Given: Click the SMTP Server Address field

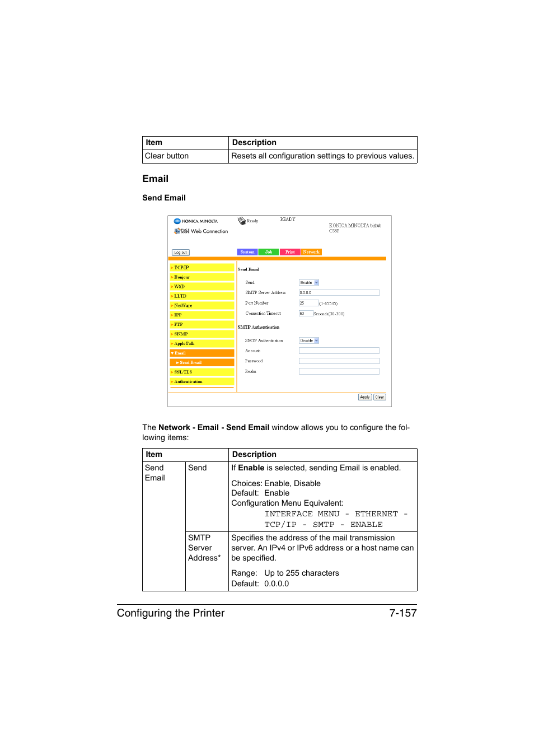Looking at the screenshot, I should click(x=339, y=293).
